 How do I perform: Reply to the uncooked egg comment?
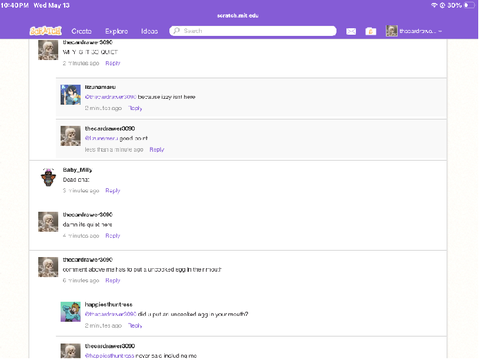[113, 280]
